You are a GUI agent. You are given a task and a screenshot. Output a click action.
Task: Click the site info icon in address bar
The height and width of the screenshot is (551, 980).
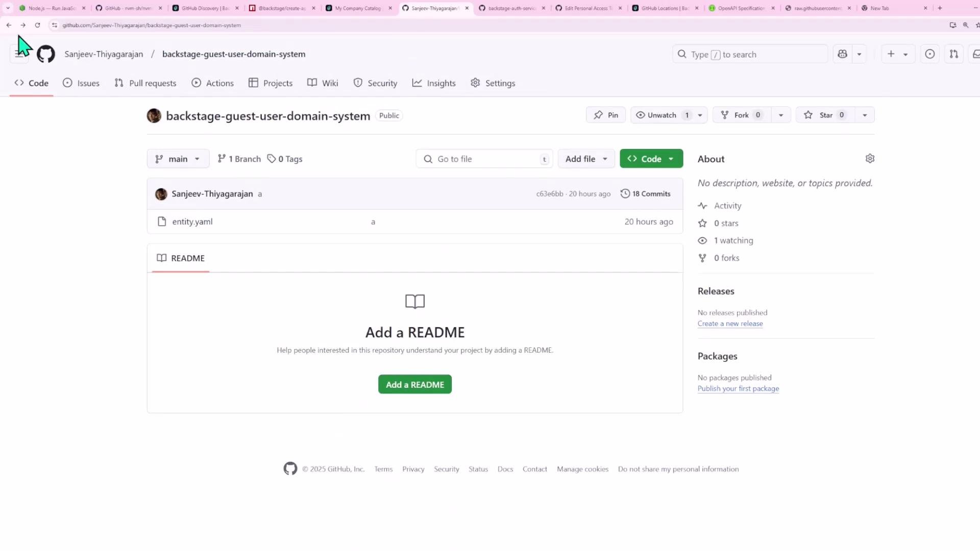(55, 25)
